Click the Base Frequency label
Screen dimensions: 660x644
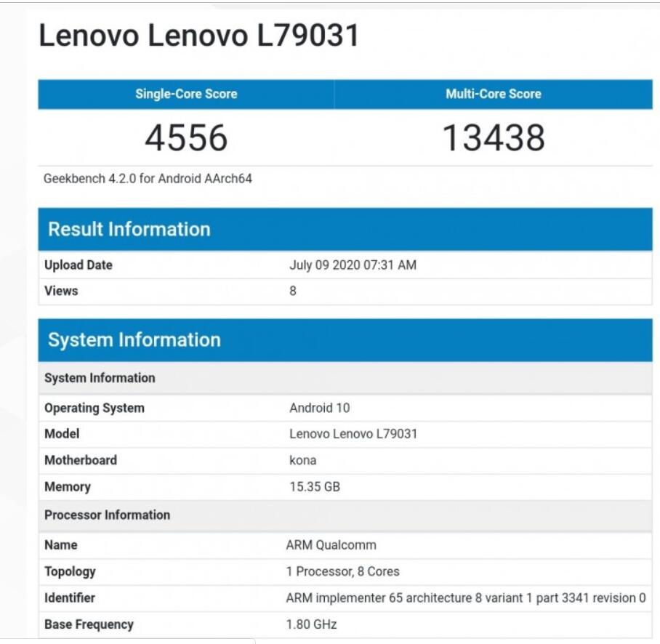[x=89, y=624]
